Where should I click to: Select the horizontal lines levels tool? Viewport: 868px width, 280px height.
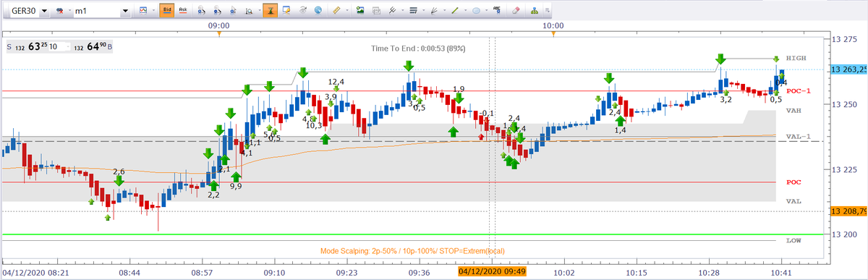(413, 11)
